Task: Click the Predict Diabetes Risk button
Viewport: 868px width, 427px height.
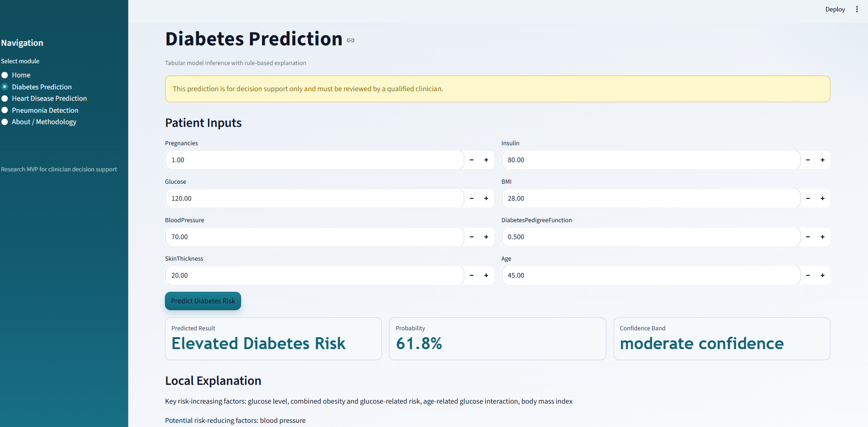Action: point(203,301)
